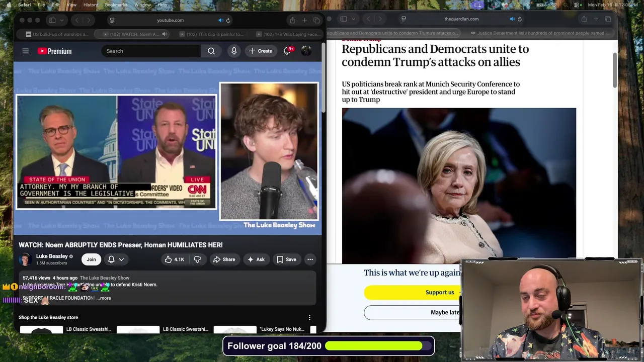Image resolution: width=644 pixels, height=362 pixels.
Task: Click the Guardian page vertical scrollbar
Action: (x=615, y=70)
